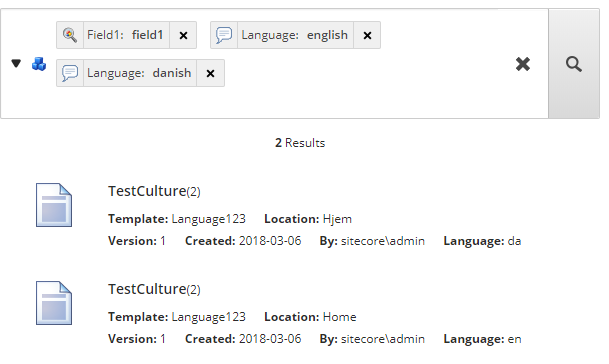Click the Language: english filter text
Image resolution: width=609 pixels, height=364 pixels.
[x=294, y=35]
